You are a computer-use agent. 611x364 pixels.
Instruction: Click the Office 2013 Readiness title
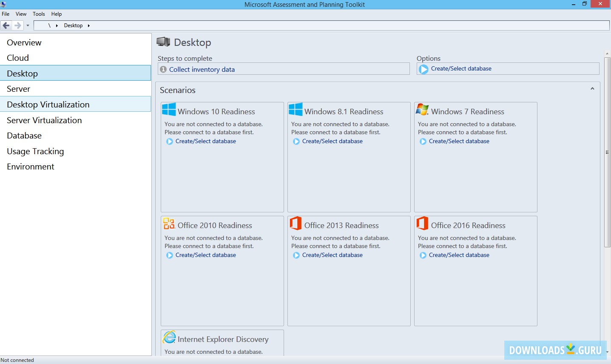click(341, 226)
